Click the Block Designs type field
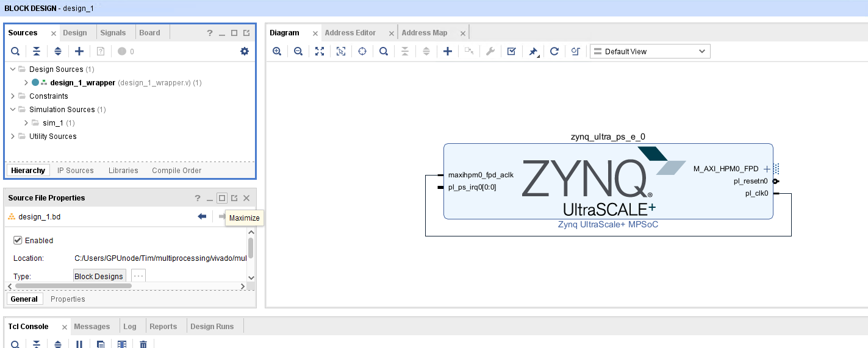 pyautogui.click(x=99, y=276)
